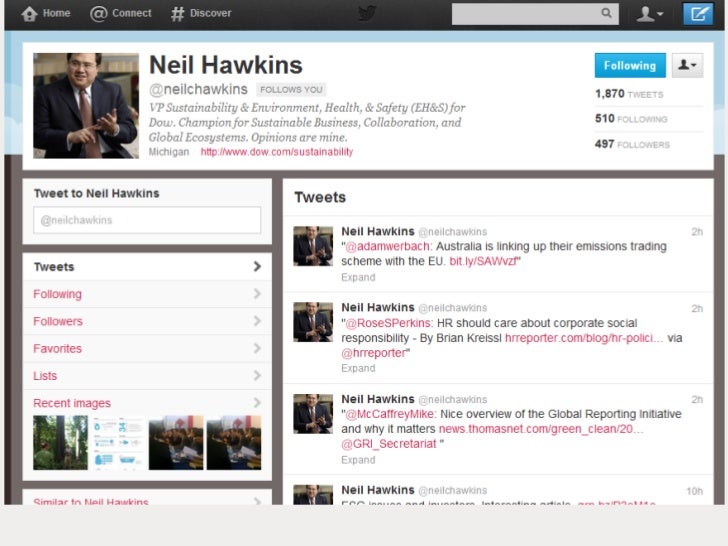Open 2h timestamp on Australia tweet
Viewport: 728px width, 546px height.
(x=697, y=232)
